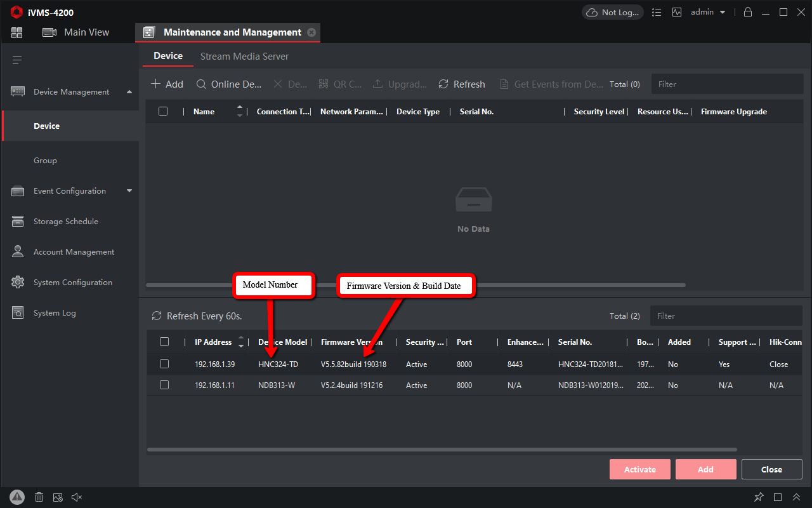Screen dimensions: 812x508
Task: Click the HNC324-TD device model cell
Action: [278, 364]
